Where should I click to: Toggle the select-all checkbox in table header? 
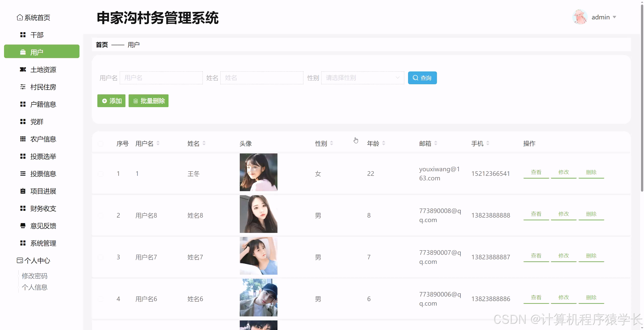click(x=101, y=143)
